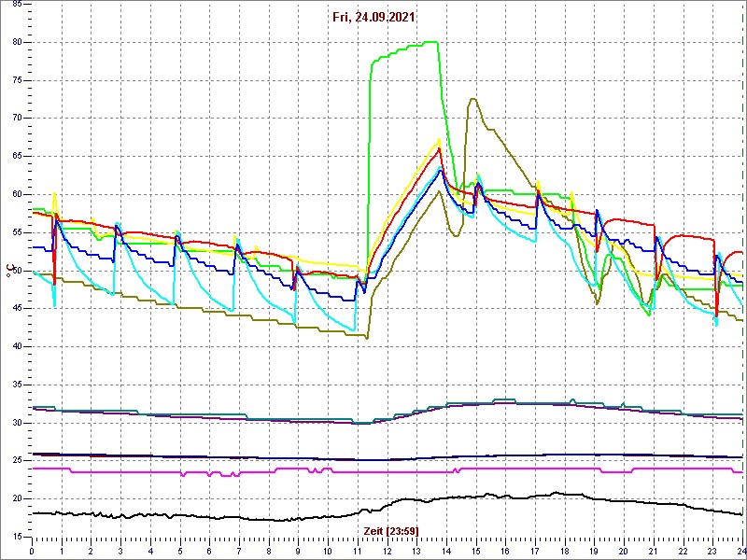The image size is (747, 560).
Task: Select the 50 value on the temperature axis
Action: pyautogui.click(x=16, y=271)
